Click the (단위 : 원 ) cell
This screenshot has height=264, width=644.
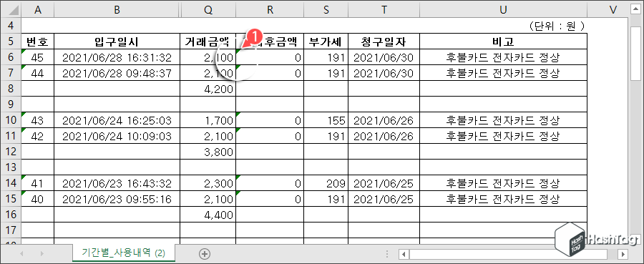pos(557,26)
